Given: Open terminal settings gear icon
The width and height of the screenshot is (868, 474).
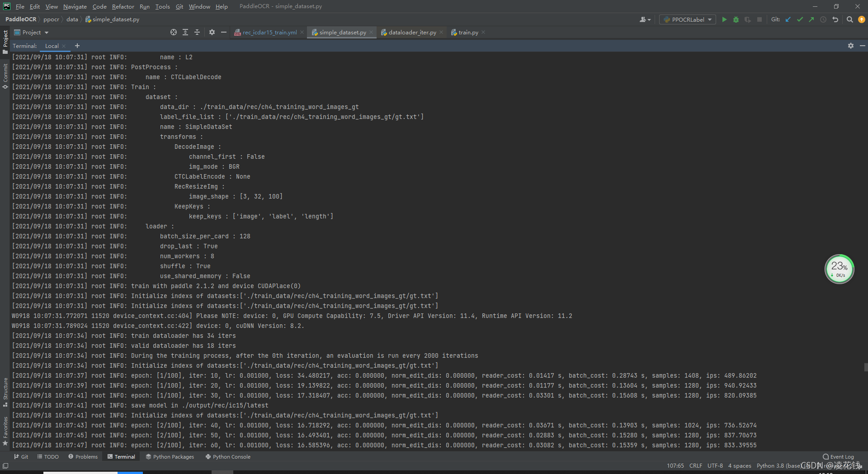Looking at the screenshot, I should pyautogui.click(x=851, y=46).
